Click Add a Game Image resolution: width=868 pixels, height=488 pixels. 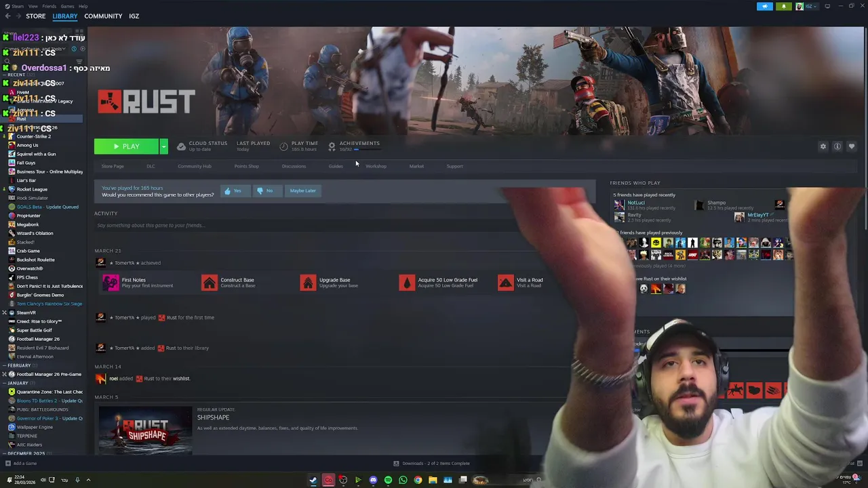[21, 464]
